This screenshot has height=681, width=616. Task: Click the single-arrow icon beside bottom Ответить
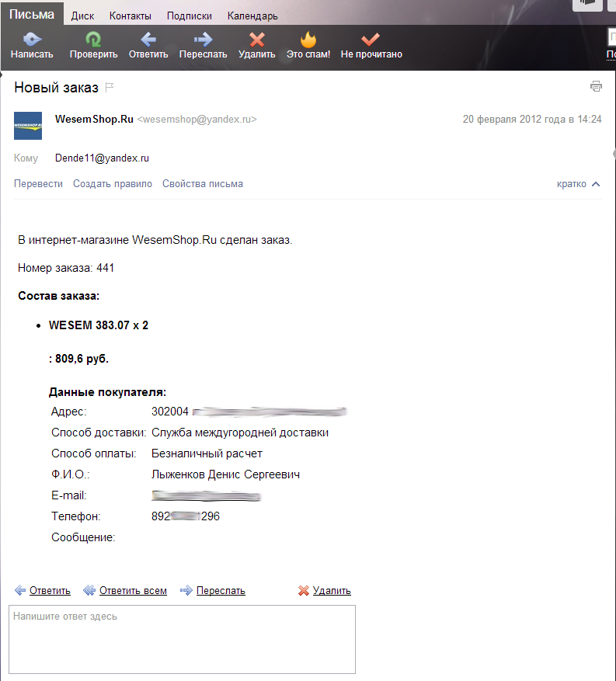coord(20,590)
